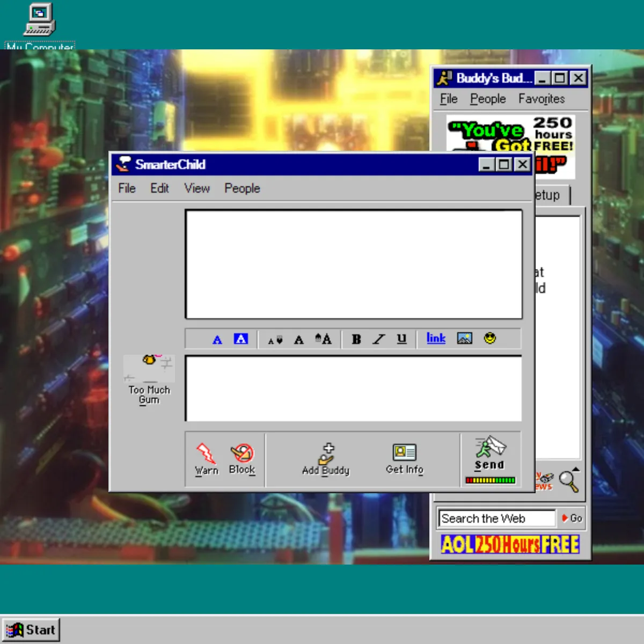Click the Search the Web field

tap(497, 518)
